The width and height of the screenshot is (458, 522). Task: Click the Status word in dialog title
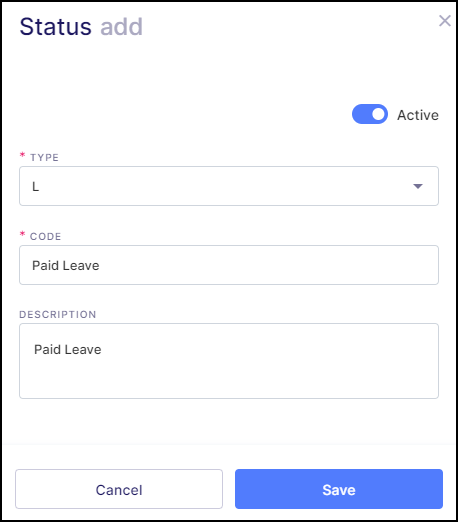click(x=56, y=27)
